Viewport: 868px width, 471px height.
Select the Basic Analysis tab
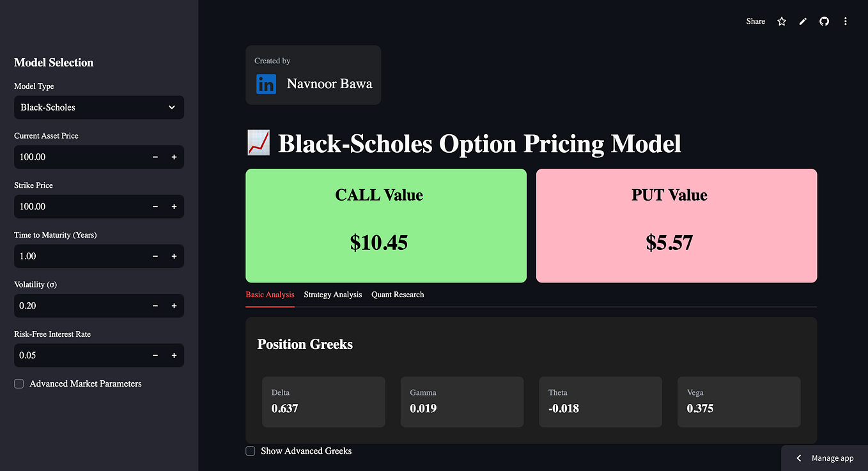click(270, 295)
